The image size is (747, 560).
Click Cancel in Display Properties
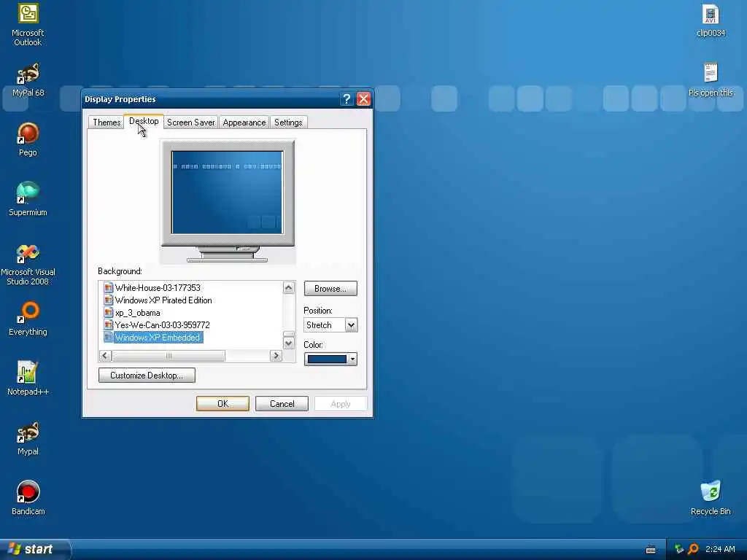click(282, 404)
